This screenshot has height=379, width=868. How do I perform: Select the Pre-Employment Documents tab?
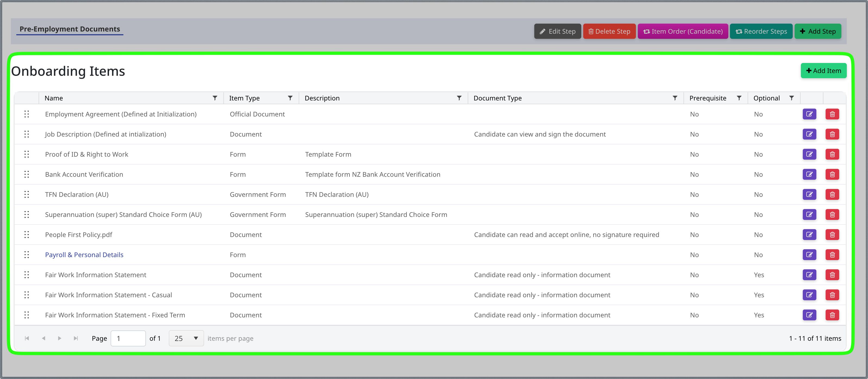point(70,29)
